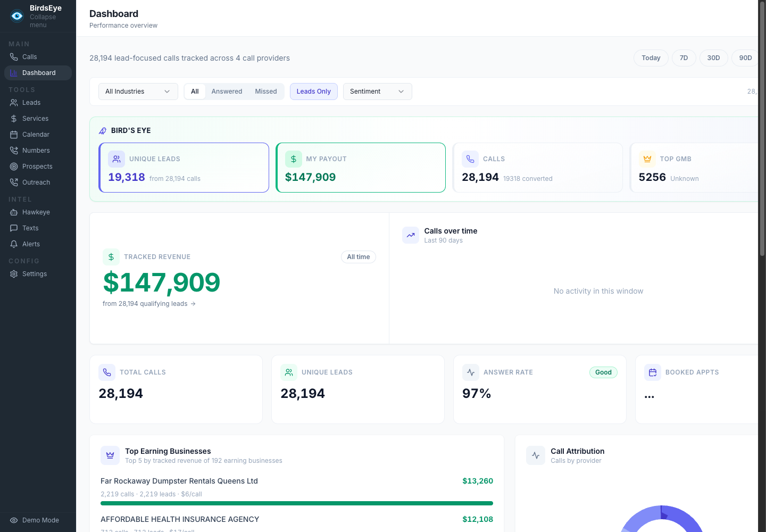766x532 pixels.
Task: Open the Sentiment dropdown
Action: pos(378,92)
